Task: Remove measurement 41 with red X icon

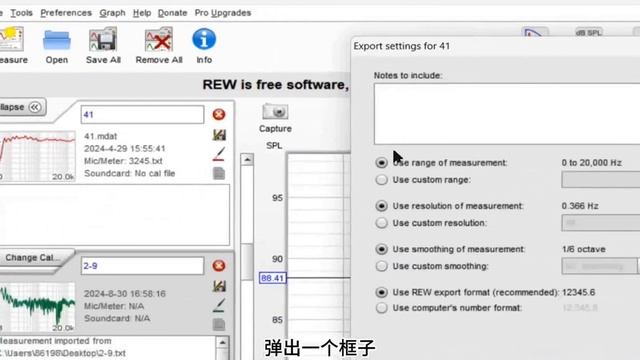Action: click(219, 114)
